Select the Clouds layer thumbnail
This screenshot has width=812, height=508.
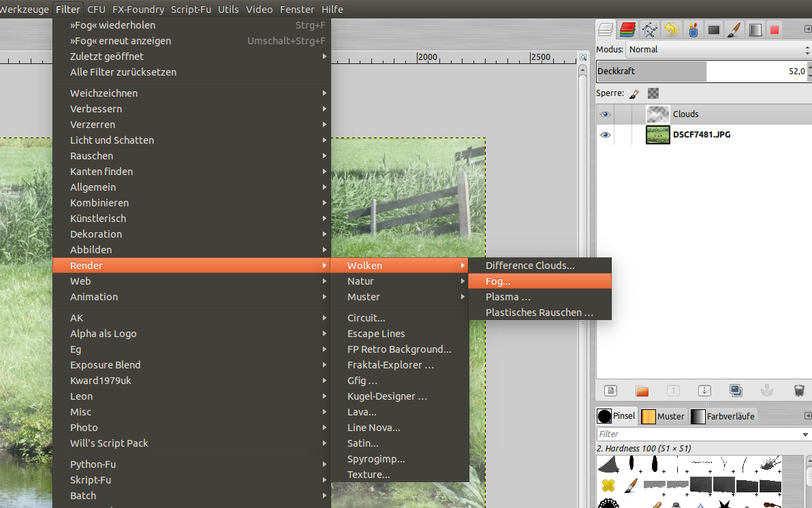click(x=657, y=114)
